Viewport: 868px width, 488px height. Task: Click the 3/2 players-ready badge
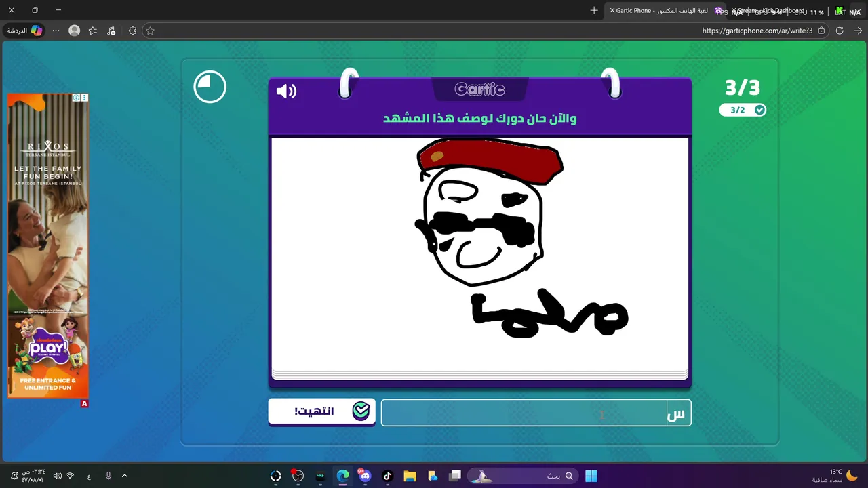(743, 110)
